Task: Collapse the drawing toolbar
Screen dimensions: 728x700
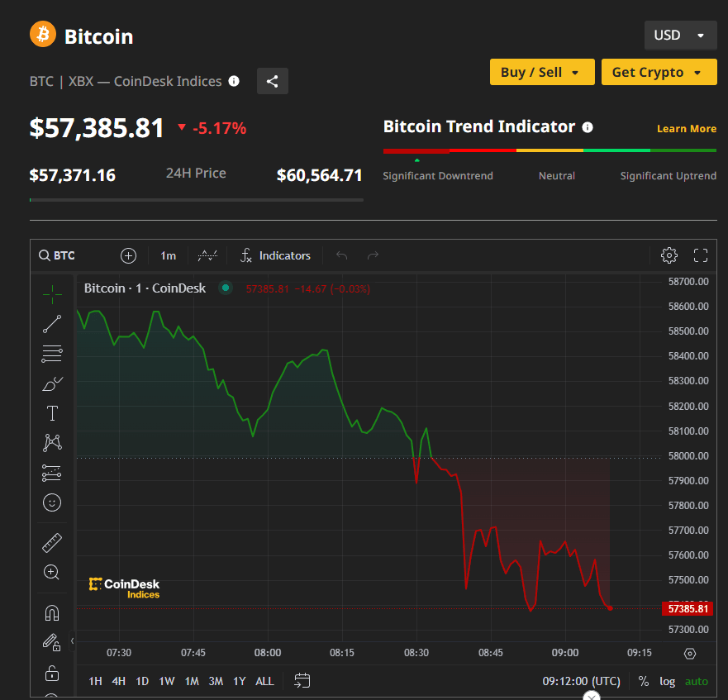Action: click(x=73, y=641)
